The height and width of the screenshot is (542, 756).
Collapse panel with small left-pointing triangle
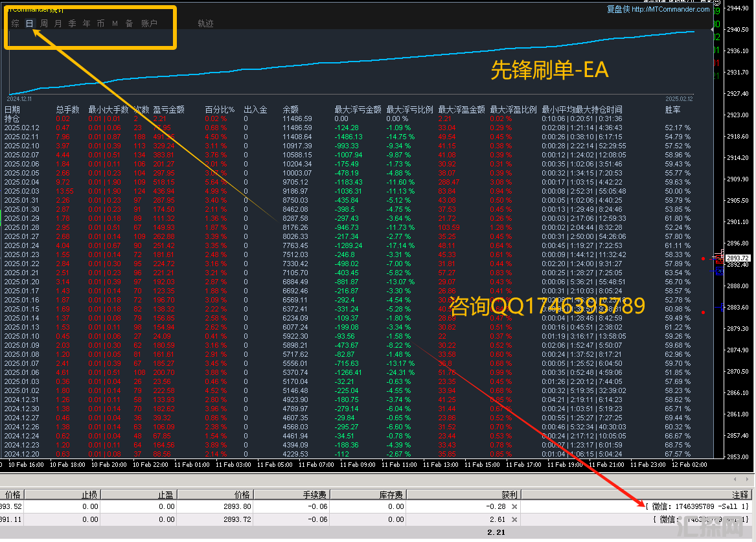(713, 30)
